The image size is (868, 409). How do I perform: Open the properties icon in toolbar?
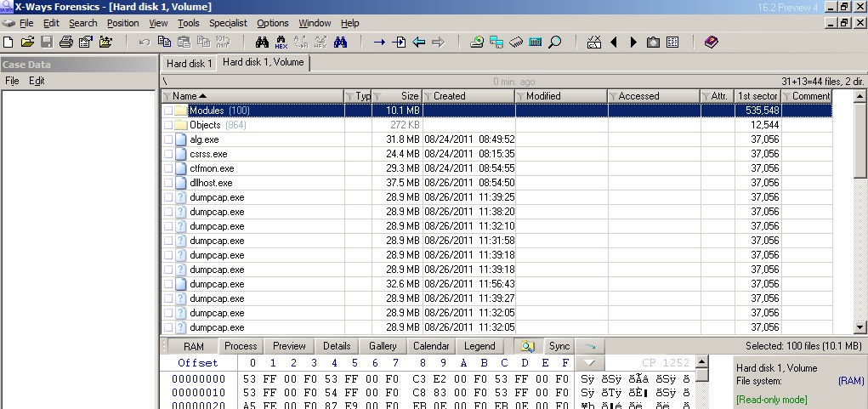point(86,42)
